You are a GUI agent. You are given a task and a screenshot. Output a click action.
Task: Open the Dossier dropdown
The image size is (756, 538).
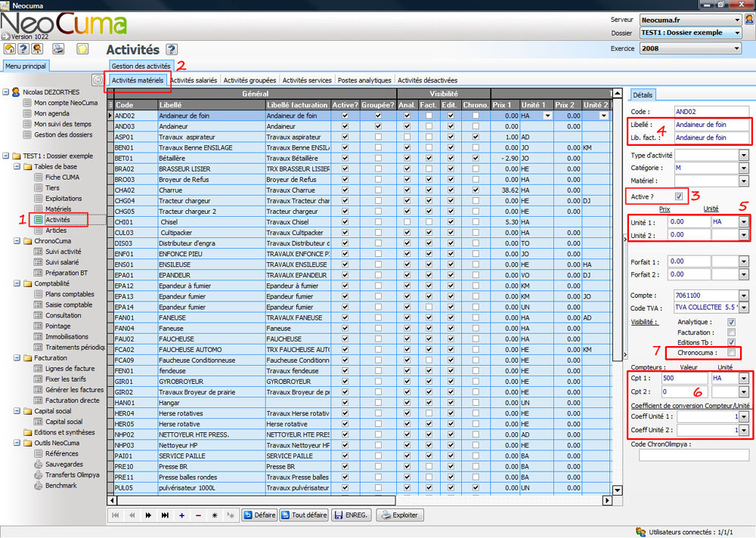point(736,32)
